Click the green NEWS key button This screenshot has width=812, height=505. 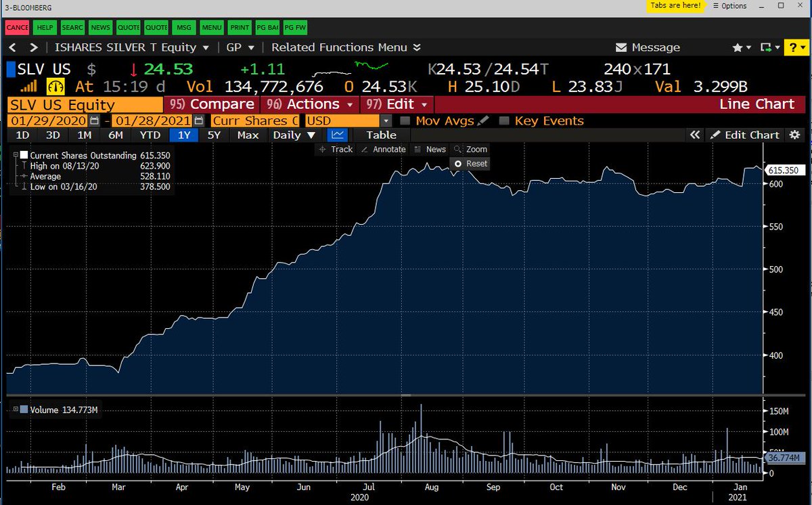click(100, 28)
